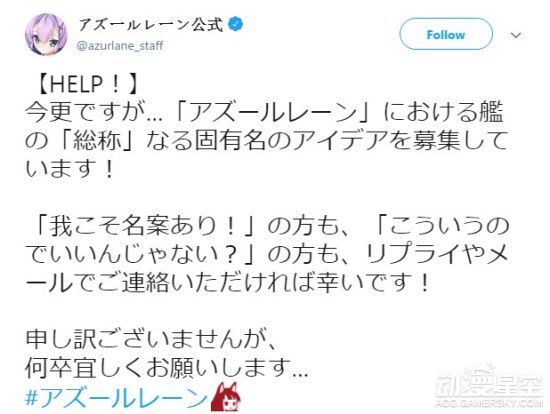Expand the tweet options chevron
This screenshot has height=414, width=550.
(x=515, y=35)
